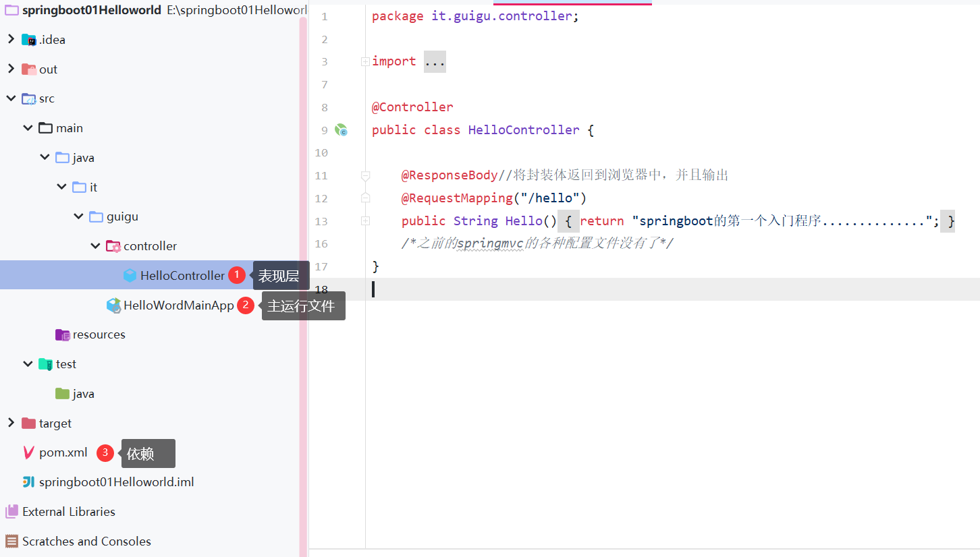Click the green test java folder icon
The width and height of the screenshot is (980, 557).
coord(62,393)
